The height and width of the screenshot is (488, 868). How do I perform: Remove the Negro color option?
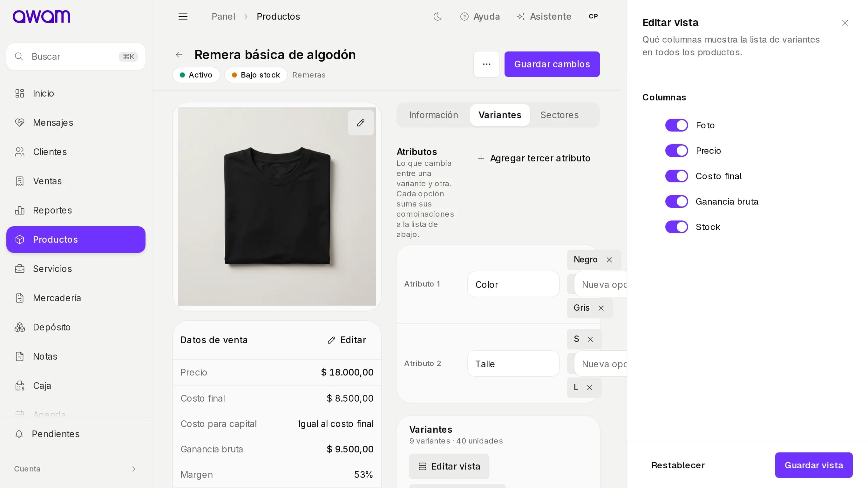pyautogui.click(x=609, y=260)
